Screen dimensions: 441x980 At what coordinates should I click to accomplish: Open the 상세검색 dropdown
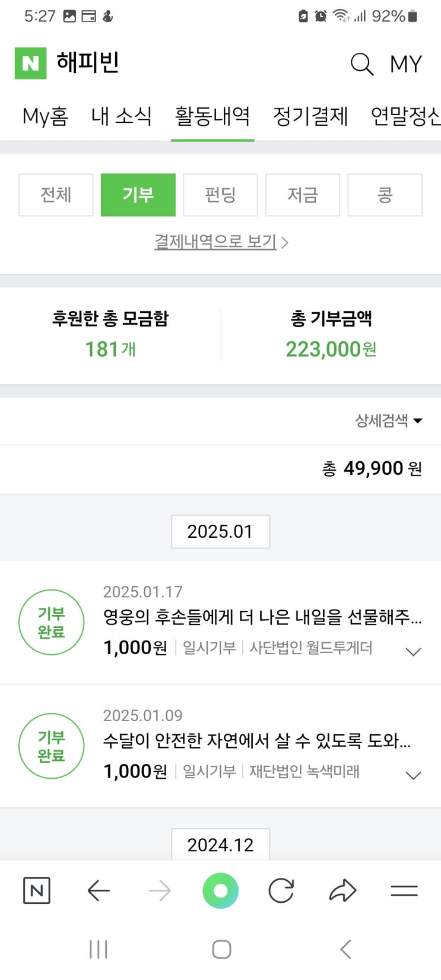click(388, 421)
